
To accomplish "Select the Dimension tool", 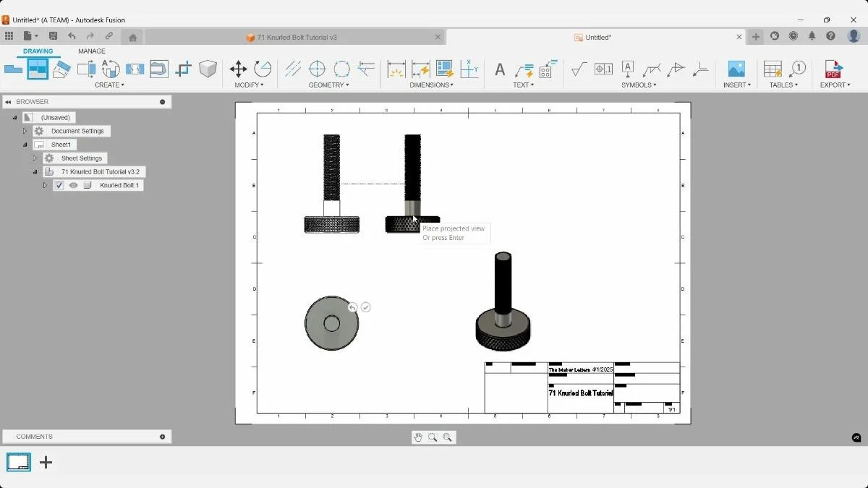I will (396, 69).
